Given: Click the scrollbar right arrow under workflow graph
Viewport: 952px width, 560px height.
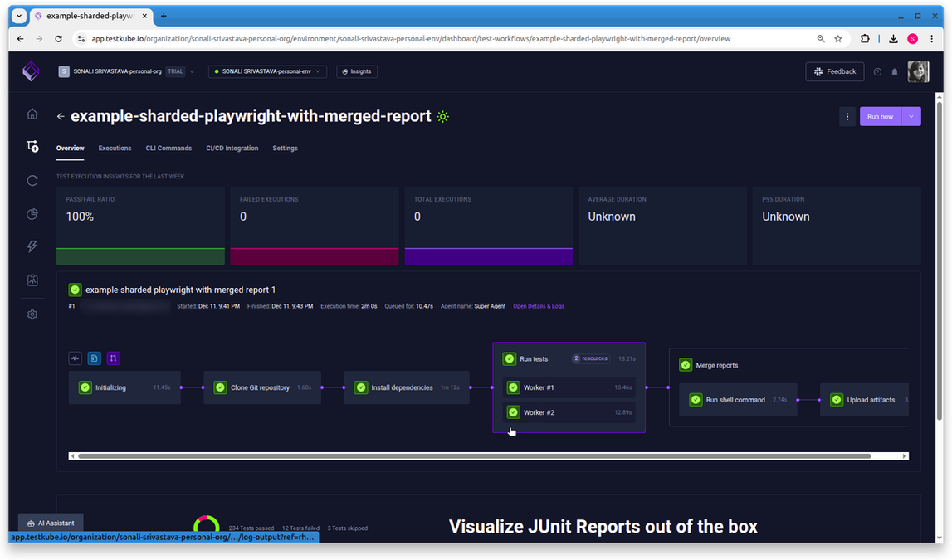Looking at the screenshot, I should (905, 456).
